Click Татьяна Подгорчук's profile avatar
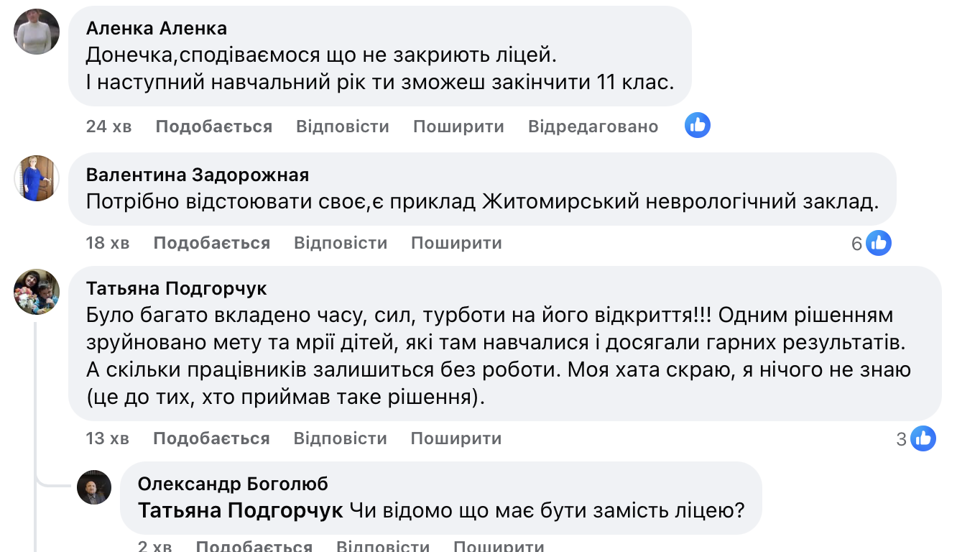 pos(37,292)
